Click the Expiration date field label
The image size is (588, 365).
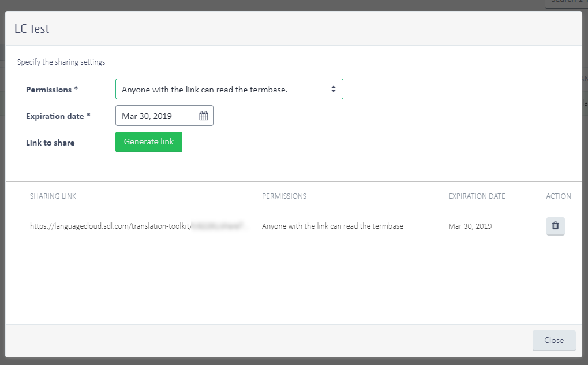[x=58, y=116]
